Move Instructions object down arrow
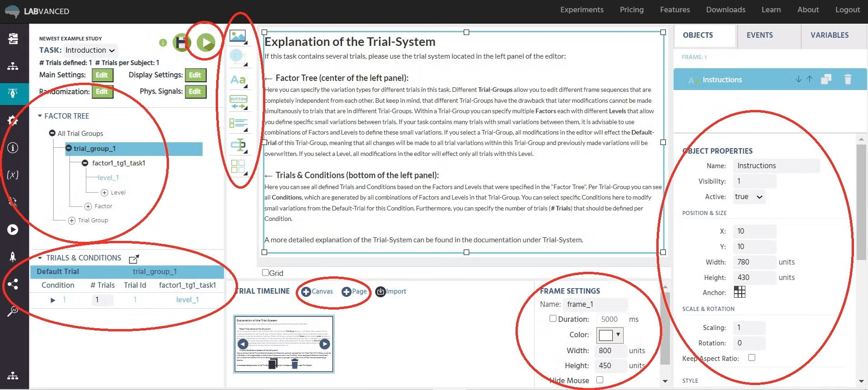The image size is (868, 390). tap(799, 79)
